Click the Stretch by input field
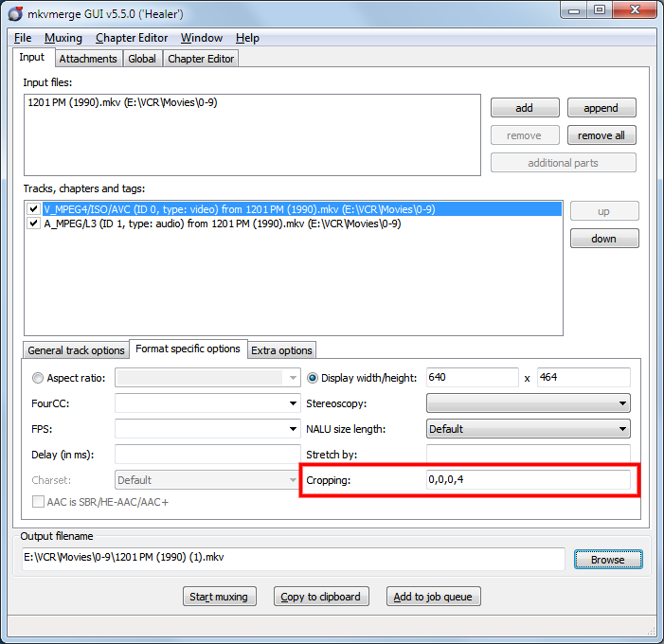 point(528,455)
